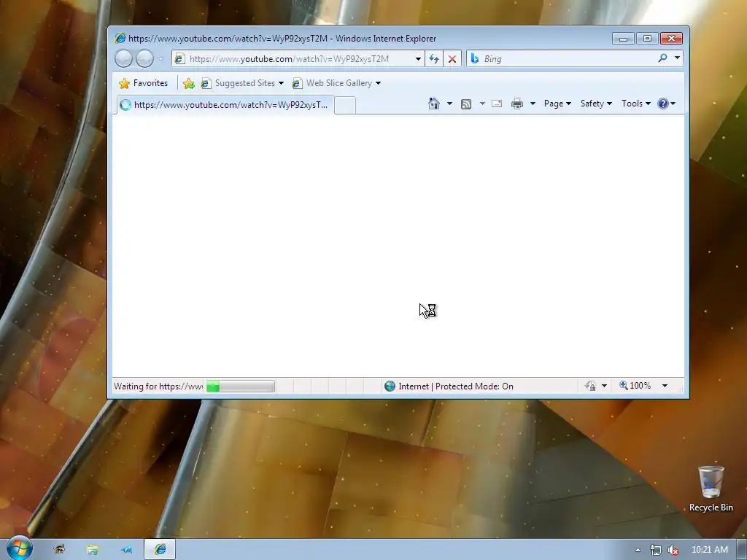Click the Search magnifier icon

(662, 58)
